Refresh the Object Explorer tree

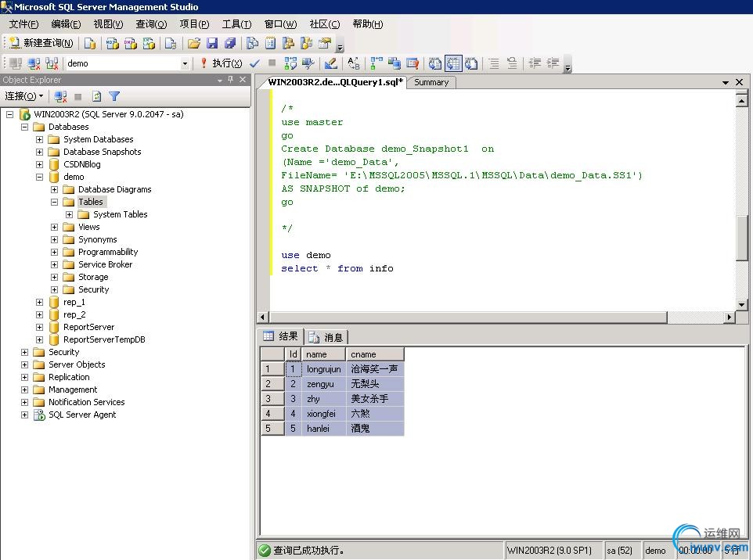96,96
